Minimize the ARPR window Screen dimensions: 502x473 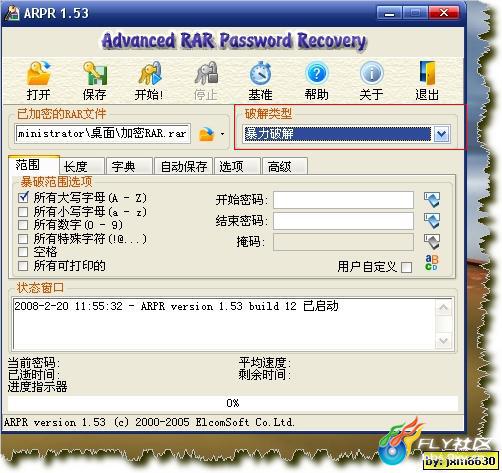tap(389, 13)
